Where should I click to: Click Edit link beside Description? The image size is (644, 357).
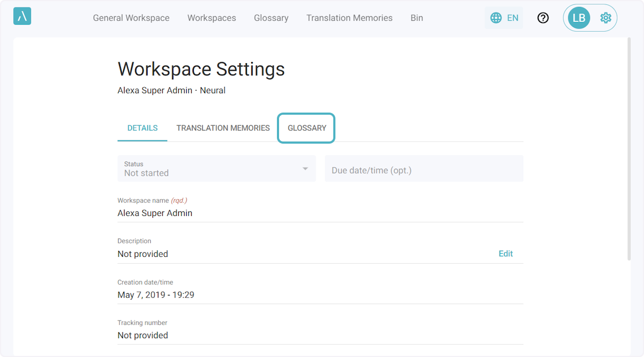click(506, 254)
